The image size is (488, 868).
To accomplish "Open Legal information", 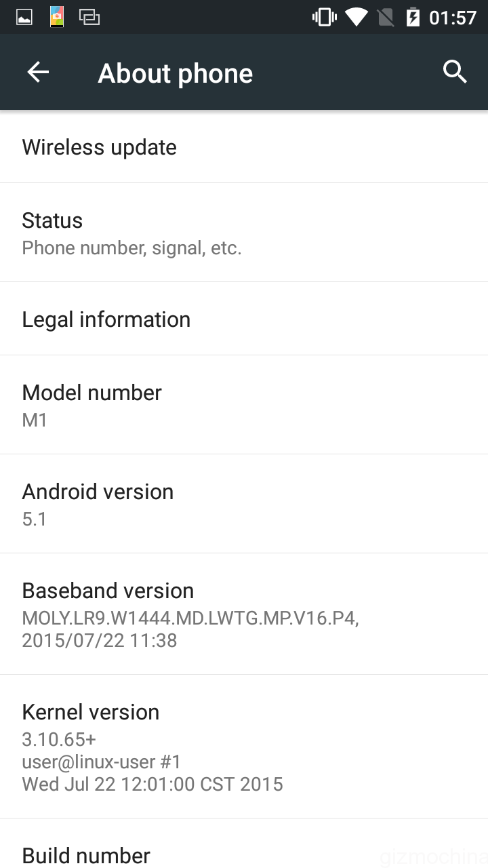I will 244,319.
